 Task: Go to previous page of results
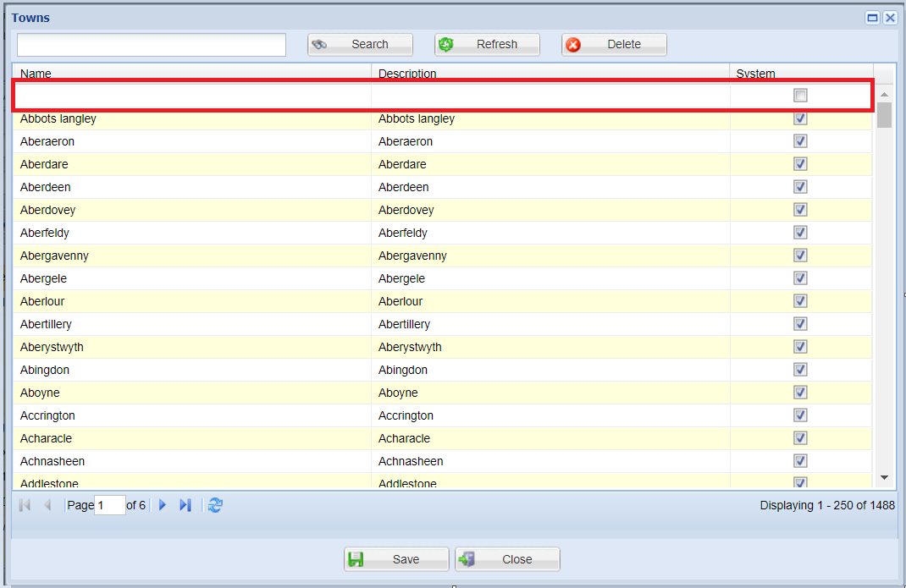click(47, 505)
